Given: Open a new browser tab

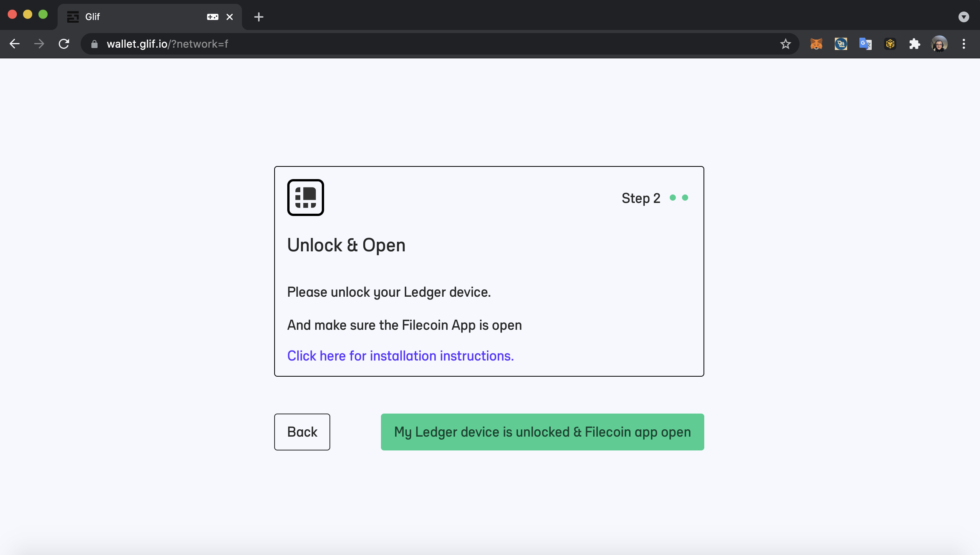Looking at the screenshot, I should (259, 17).
